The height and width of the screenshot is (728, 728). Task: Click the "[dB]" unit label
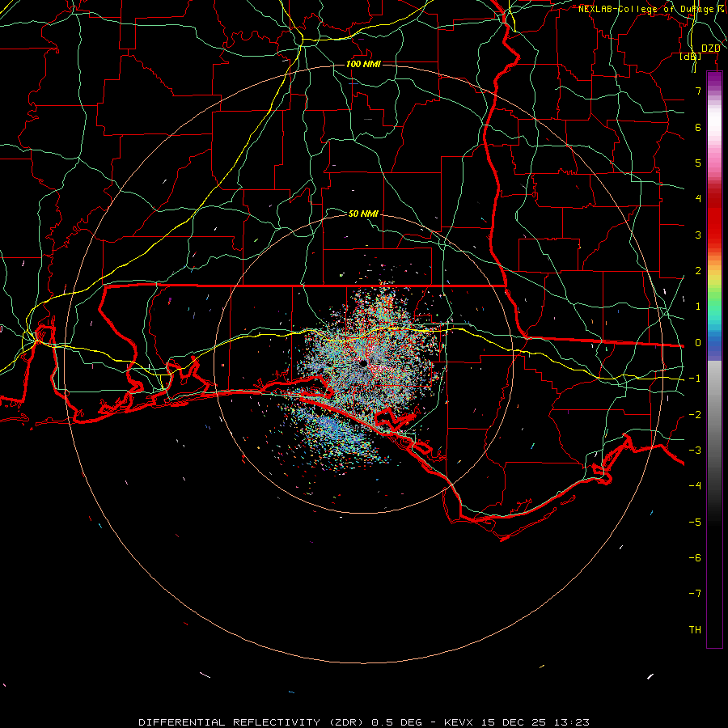point(690,57)
